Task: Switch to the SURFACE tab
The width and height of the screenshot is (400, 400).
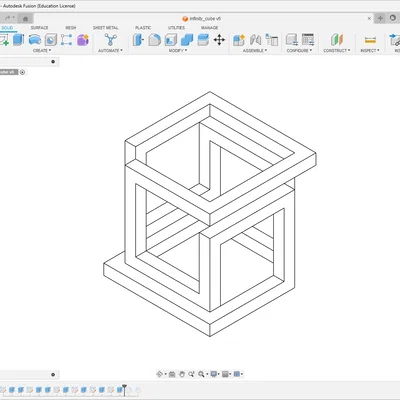Action: pos(39,28)
